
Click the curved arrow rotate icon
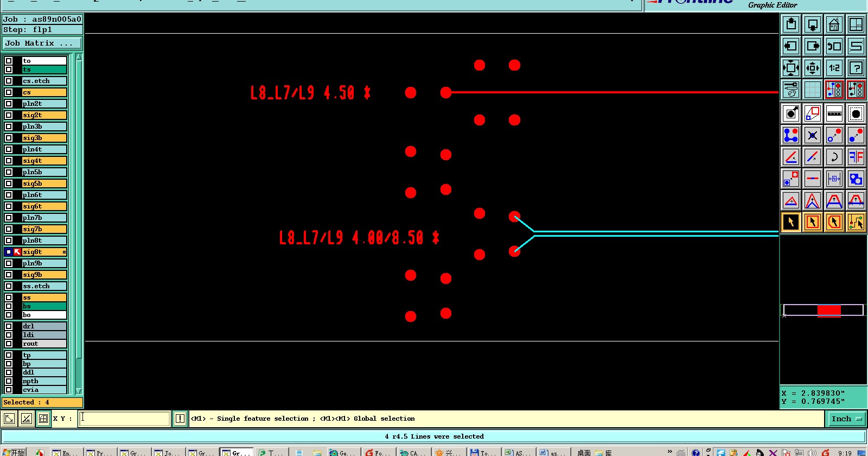click(x=834, y=157)
